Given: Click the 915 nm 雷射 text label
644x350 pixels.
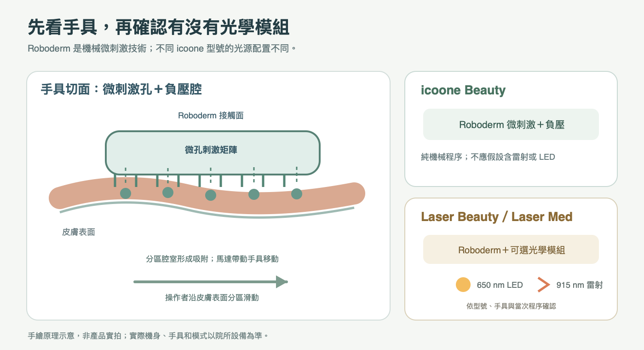Looking at the screenshot, I should [x=580, y=285].
